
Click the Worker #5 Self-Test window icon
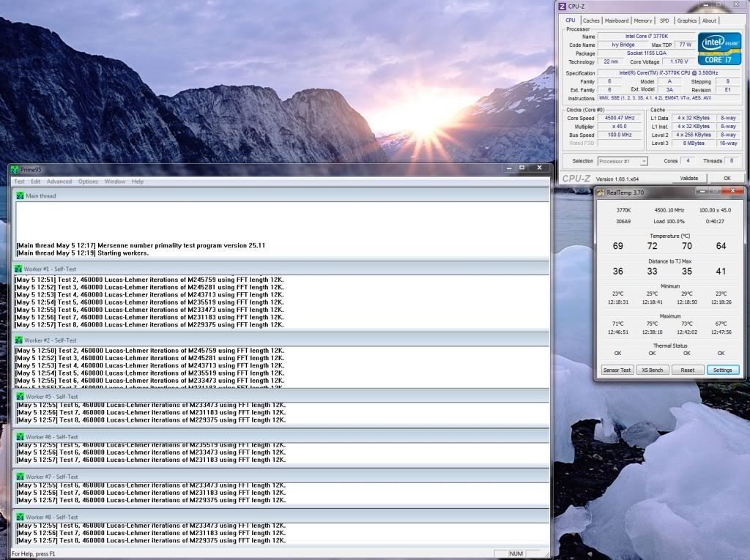(19, 397)
